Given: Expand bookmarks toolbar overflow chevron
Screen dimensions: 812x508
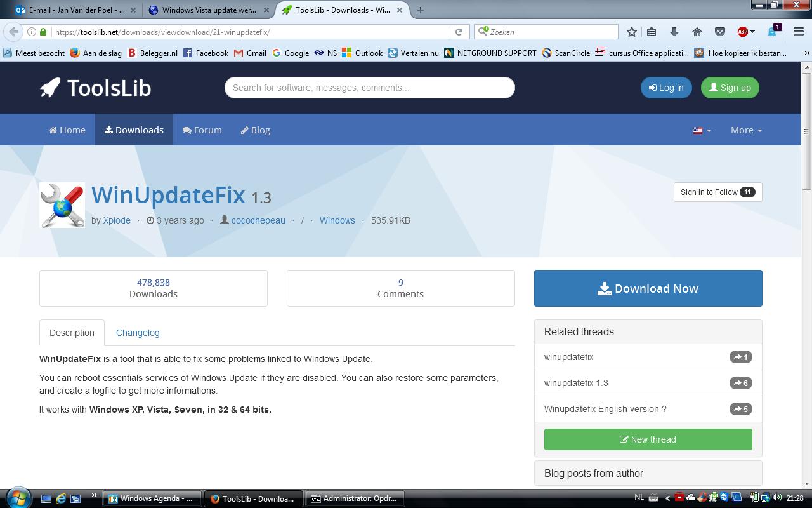Looking at the screenshot, I should coord(806,53).
